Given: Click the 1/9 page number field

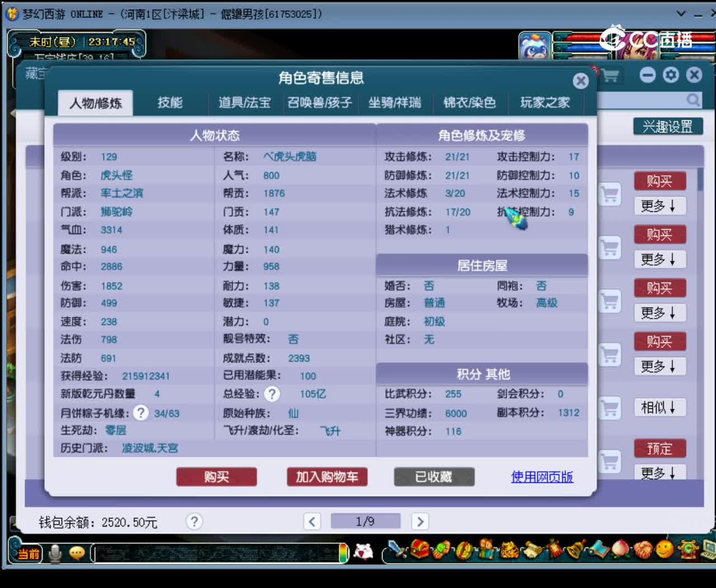Looking at the screenshot, I should (x=365, y=521).
